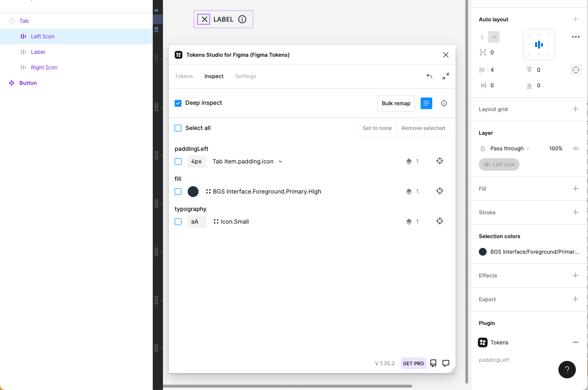
Task: Click the bookmark icon in the plugin footer
Action: coord(433,363)
